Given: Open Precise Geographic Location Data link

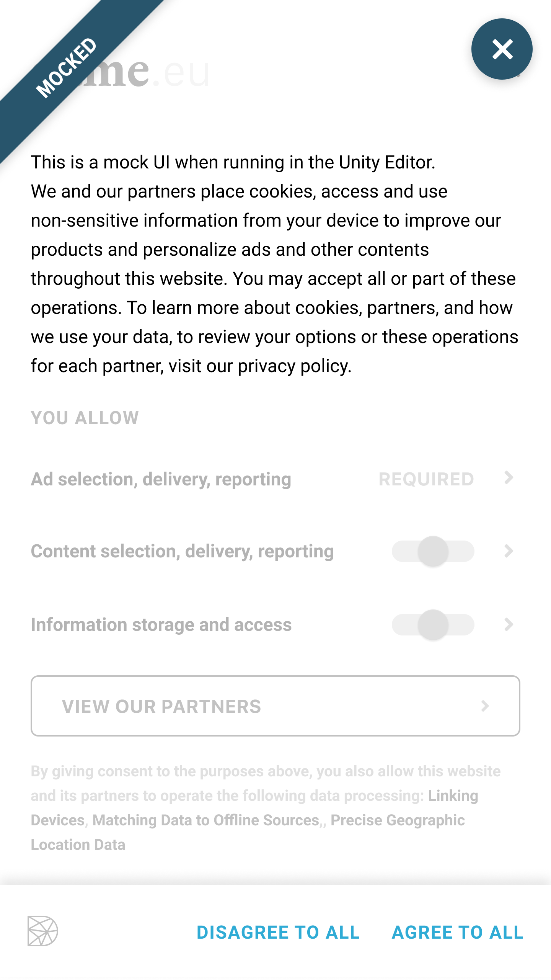Looking at the screenshot, I should click(398, 820).
